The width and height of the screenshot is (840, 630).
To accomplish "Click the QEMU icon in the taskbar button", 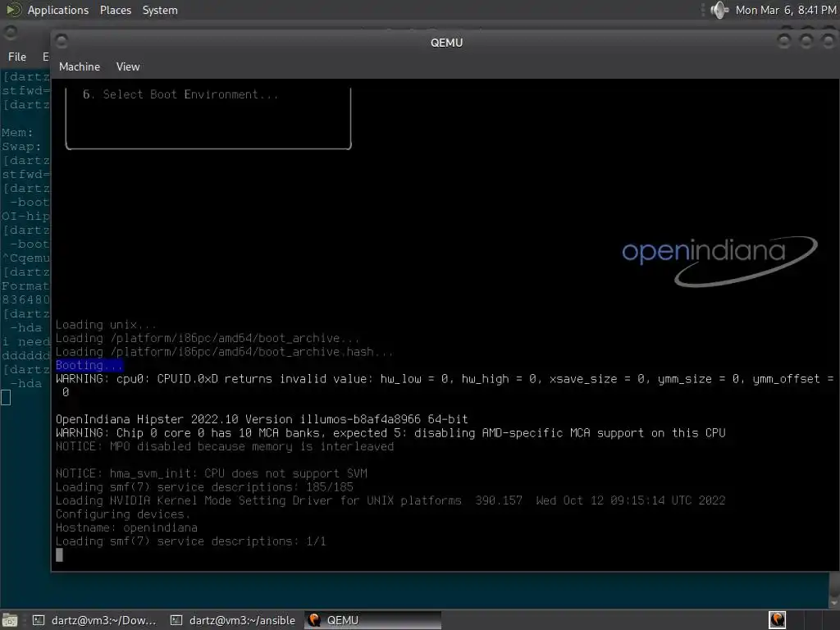I will point(314,620).
